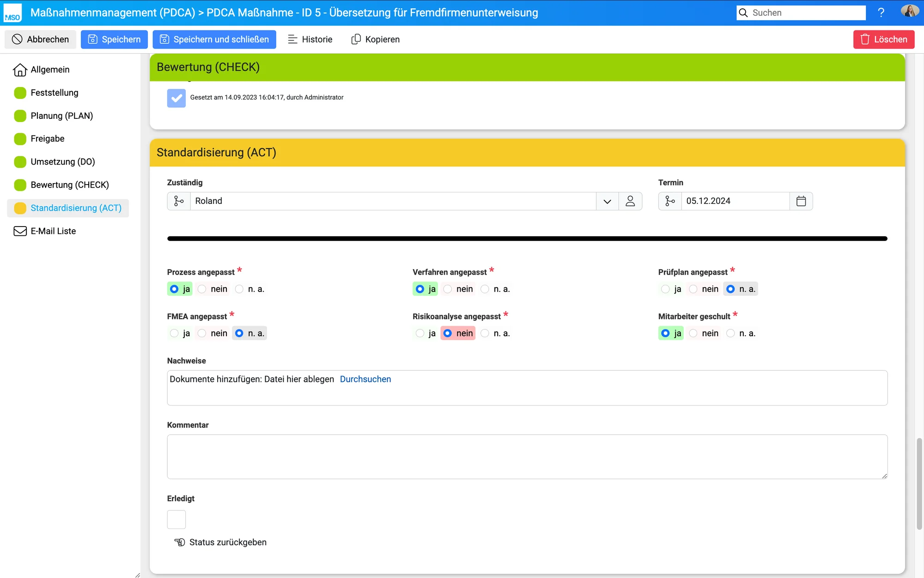924x578 pixels.
Task: Expand the Zuständig dropdown arrow
Action: coord(607,201)
